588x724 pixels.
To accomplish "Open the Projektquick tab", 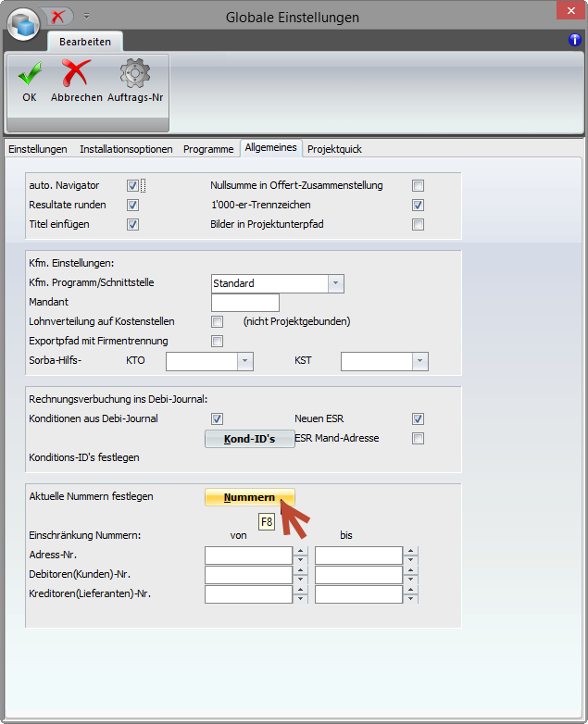I will (334, 149).
